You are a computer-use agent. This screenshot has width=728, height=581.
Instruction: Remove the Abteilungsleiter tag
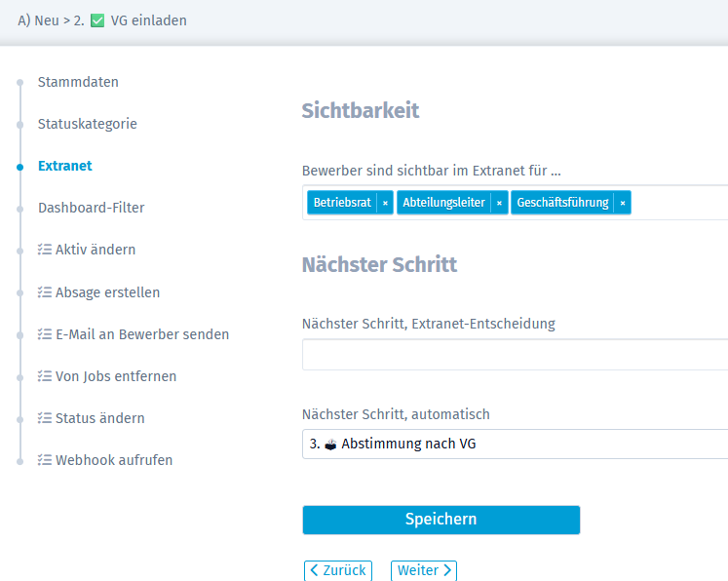pyautogui.click(x=499, y=203)
